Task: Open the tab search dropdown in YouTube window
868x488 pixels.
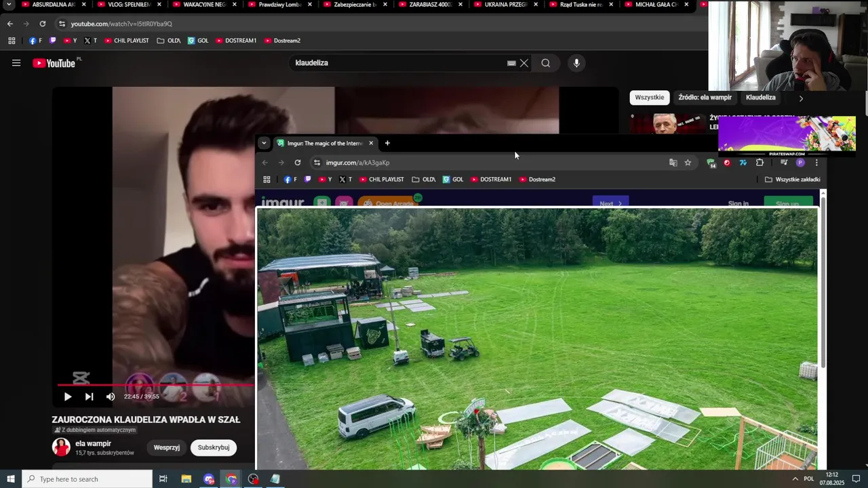Action: (9, 5)
